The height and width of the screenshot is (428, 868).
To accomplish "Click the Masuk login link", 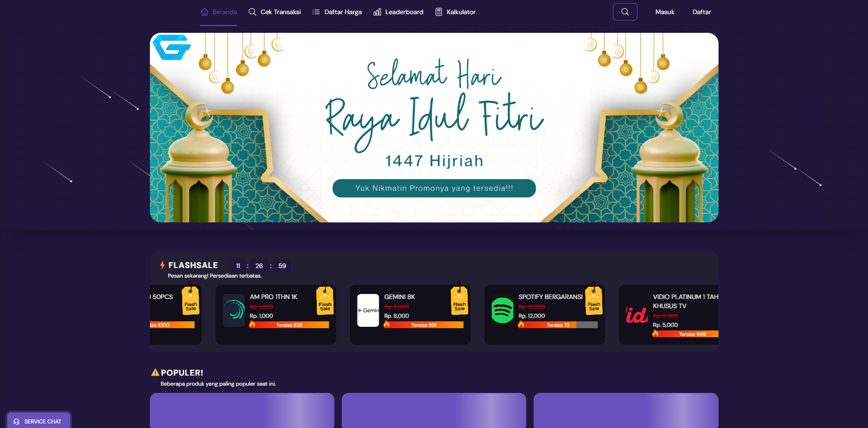I will [x=664, y=12].
